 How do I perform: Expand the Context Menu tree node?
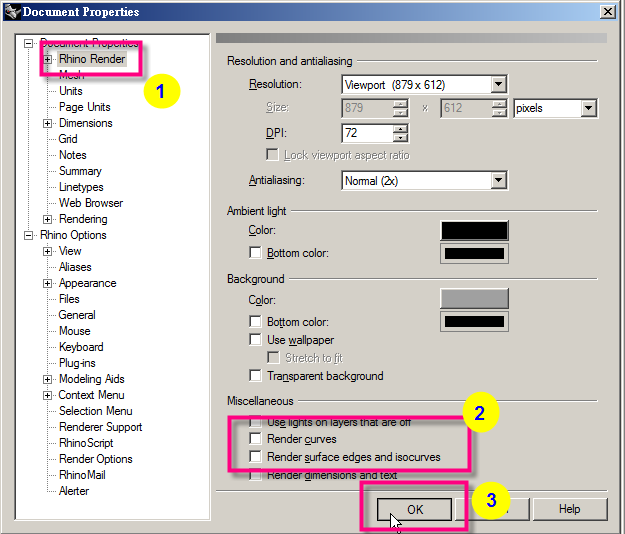pyautogui.click(x=47, y=395)
